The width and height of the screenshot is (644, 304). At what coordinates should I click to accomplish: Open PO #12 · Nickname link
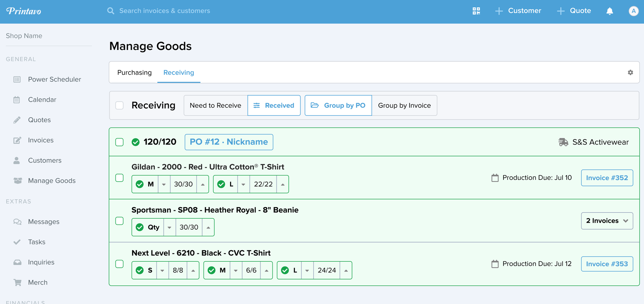229,142
